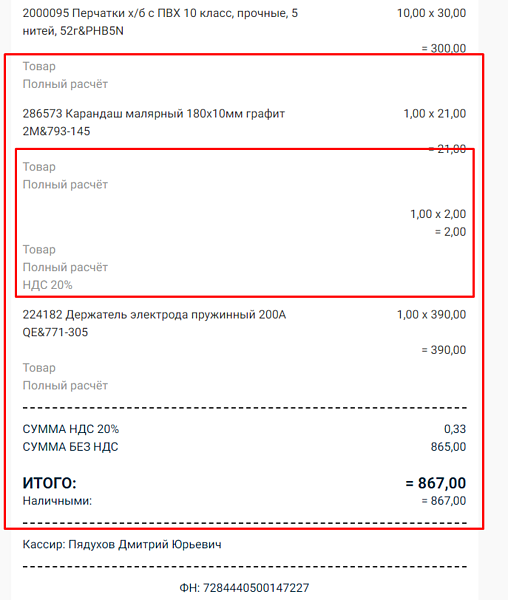508x600 pixels.
Task: Click the = 300,00 subtotal
Action: pos(444,49)
